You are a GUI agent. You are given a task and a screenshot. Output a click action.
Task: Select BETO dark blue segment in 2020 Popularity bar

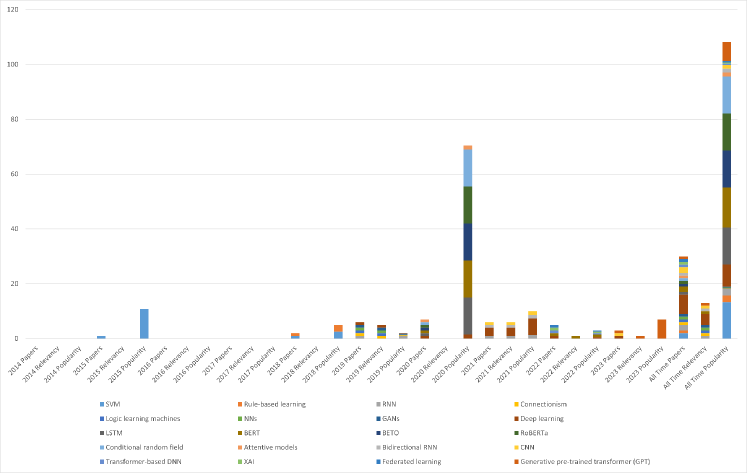[468, 242]
